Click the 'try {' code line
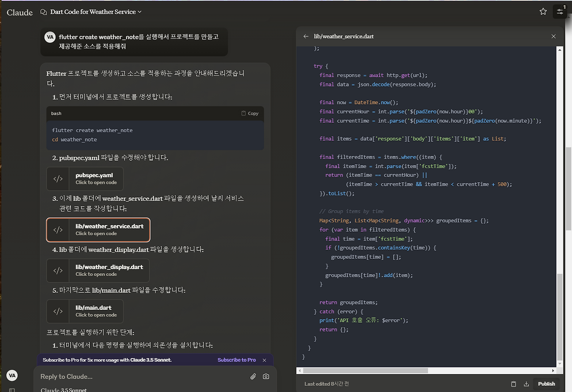This screenshot has width=572, height=392. (x=321, y=66)
